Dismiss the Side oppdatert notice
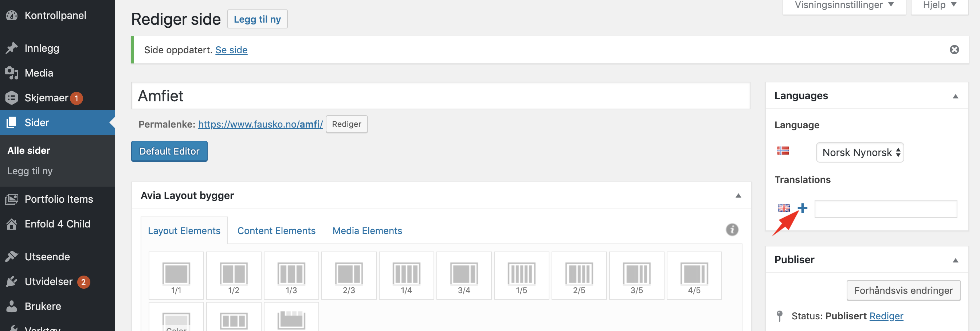Screen dimensions: 980x331 [x=954, y=50]
